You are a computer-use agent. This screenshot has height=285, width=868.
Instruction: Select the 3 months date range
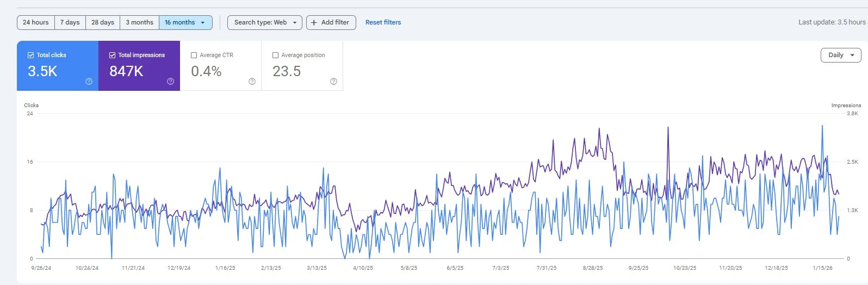139,22
